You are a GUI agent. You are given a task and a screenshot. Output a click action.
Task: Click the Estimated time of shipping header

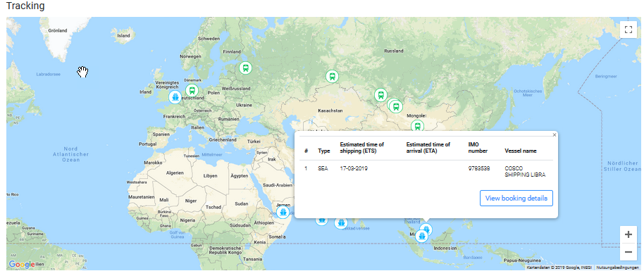(362, 148)
